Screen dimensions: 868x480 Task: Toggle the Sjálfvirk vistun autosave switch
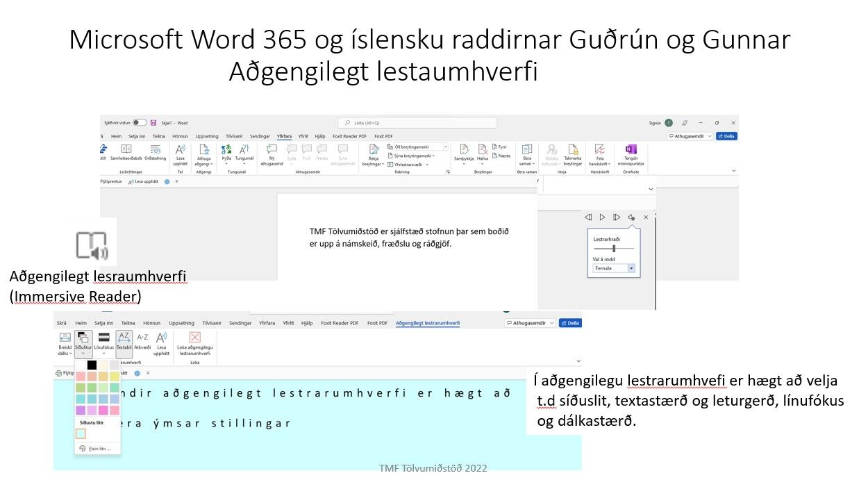(x=140, y=122)
